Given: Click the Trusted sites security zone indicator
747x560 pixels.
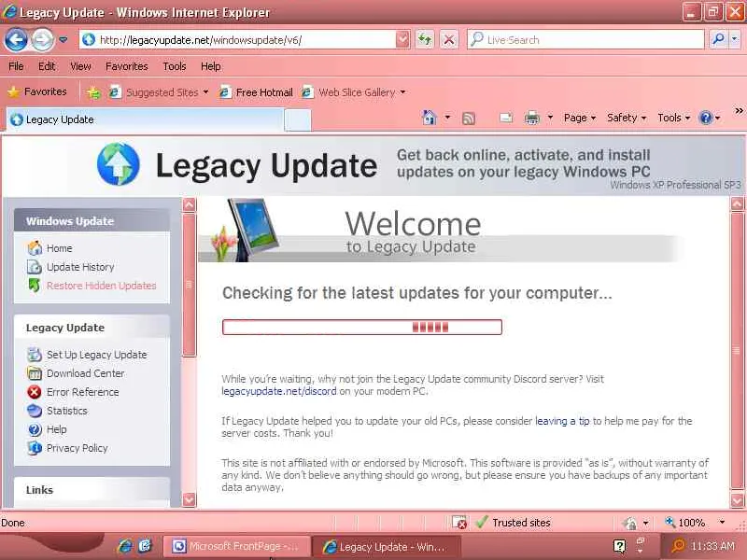Looking at the screenshot, I should (514, 523).
